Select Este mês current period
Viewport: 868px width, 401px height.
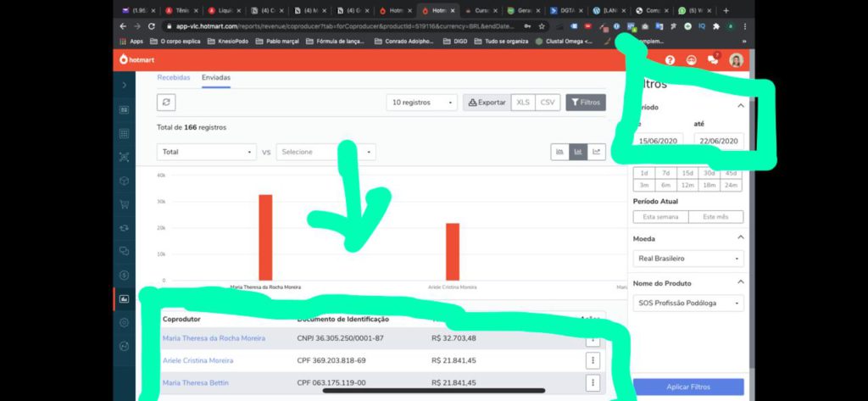(x=715, y=216)
